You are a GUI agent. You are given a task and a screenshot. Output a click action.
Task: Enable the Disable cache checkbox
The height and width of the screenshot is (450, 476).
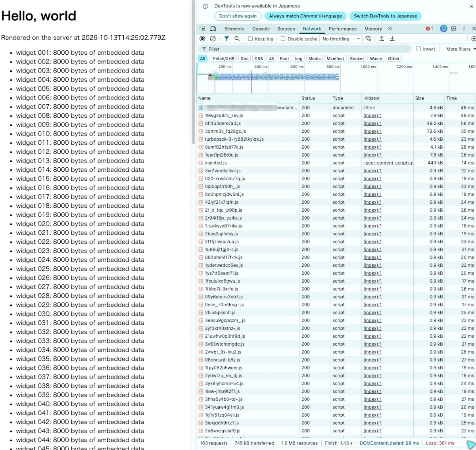(283, 39)
